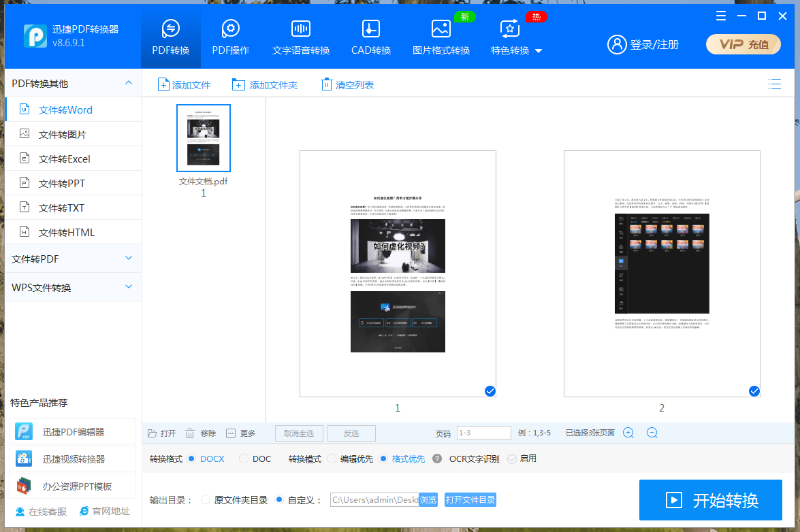Image resolution: width=800 pixels, height=532 pixels.
Task: Zoom in pages with the magnifier plus icon
Action: tap(628, 433)
